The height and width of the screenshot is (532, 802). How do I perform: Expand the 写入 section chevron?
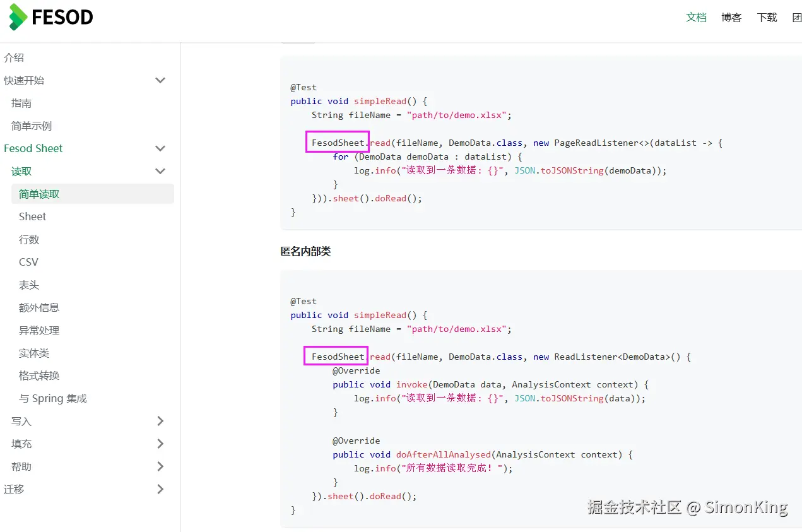pos(160,421)
